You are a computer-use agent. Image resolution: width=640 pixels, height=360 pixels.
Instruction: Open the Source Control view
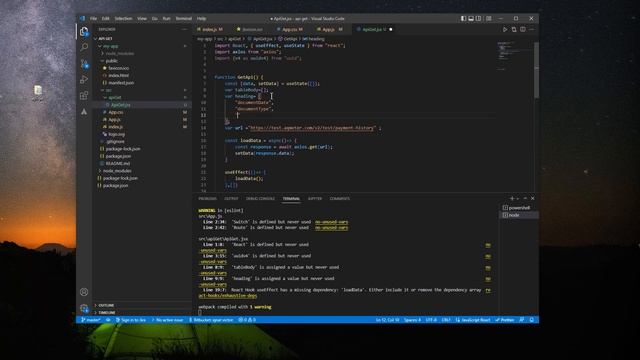84,64
